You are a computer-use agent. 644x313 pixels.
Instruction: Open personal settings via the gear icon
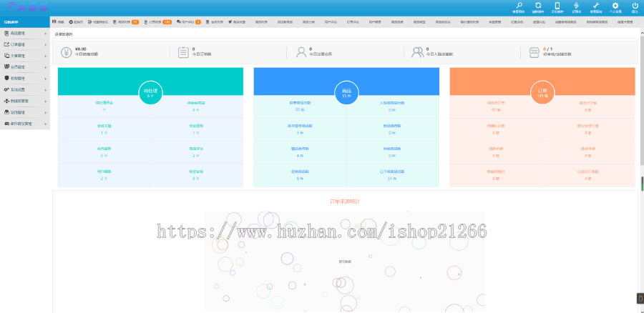pos(615,5)
